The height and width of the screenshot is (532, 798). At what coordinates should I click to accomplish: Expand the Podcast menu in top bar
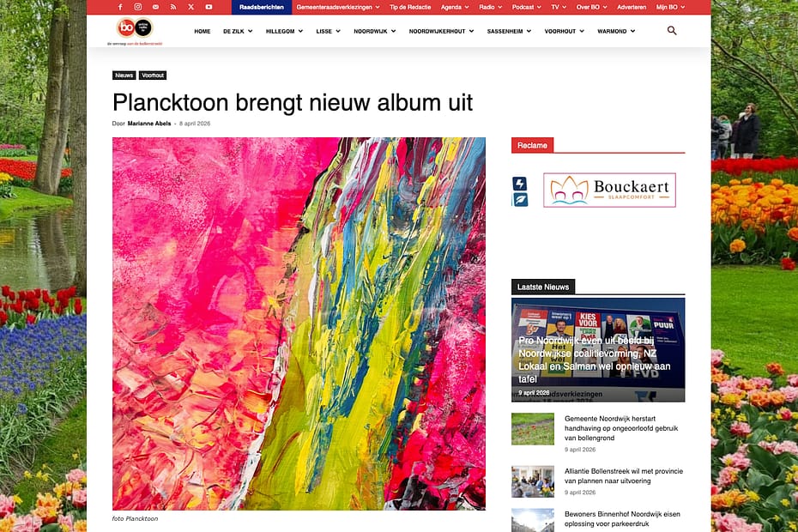pos(527,7)
